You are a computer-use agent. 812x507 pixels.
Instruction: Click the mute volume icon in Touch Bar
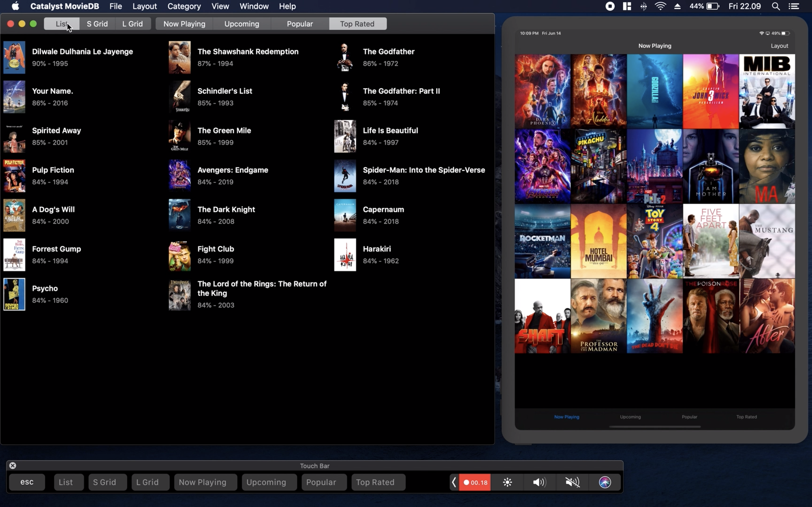[x=572, y=482]
